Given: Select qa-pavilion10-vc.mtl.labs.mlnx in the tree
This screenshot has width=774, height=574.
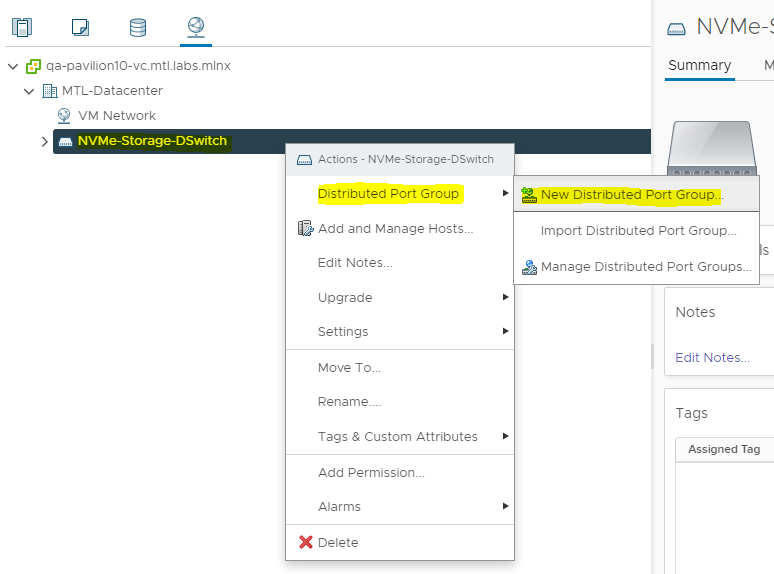Looking at the screenshot, I should (x=138, y=66).
